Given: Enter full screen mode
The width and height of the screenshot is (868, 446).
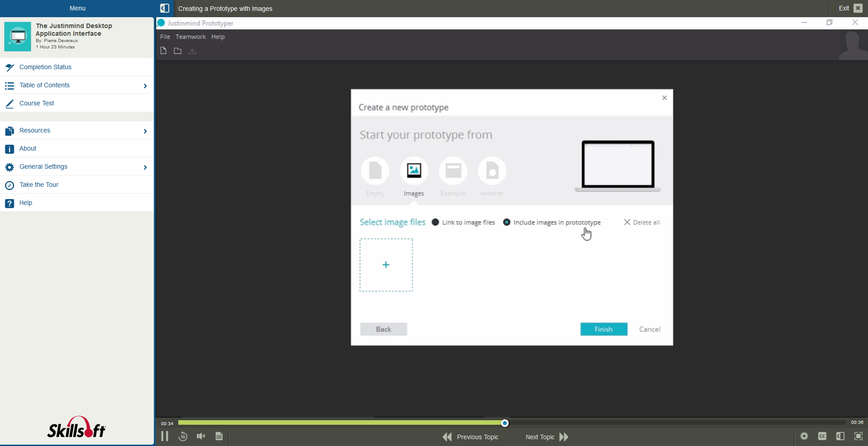Looking at the screenshot, I should (x=858, y=436).
